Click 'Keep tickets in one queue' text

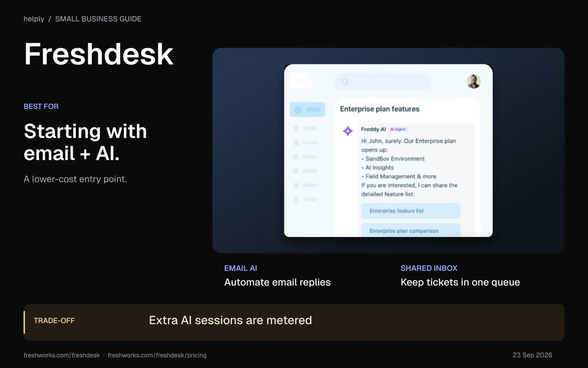click(x=460, y=282)
